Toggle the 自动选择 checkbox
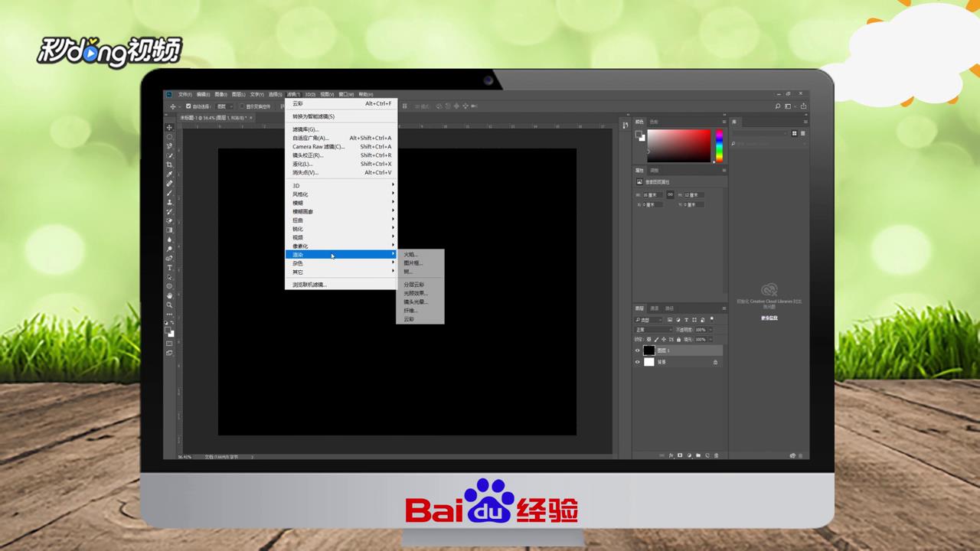This screenshot has height=551, width=980. click(188, 106)
